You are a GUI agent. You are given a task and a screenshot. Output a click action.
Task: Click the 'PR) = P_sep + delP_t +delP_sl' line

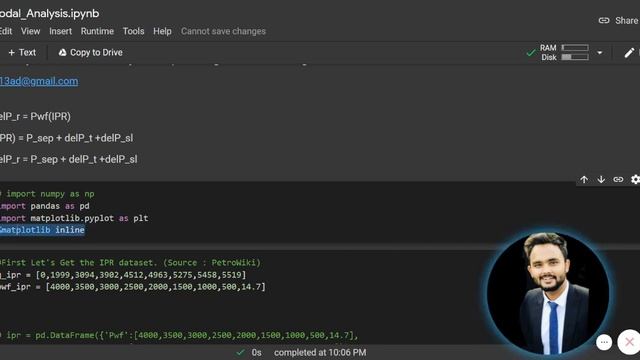tap(67, 138)
